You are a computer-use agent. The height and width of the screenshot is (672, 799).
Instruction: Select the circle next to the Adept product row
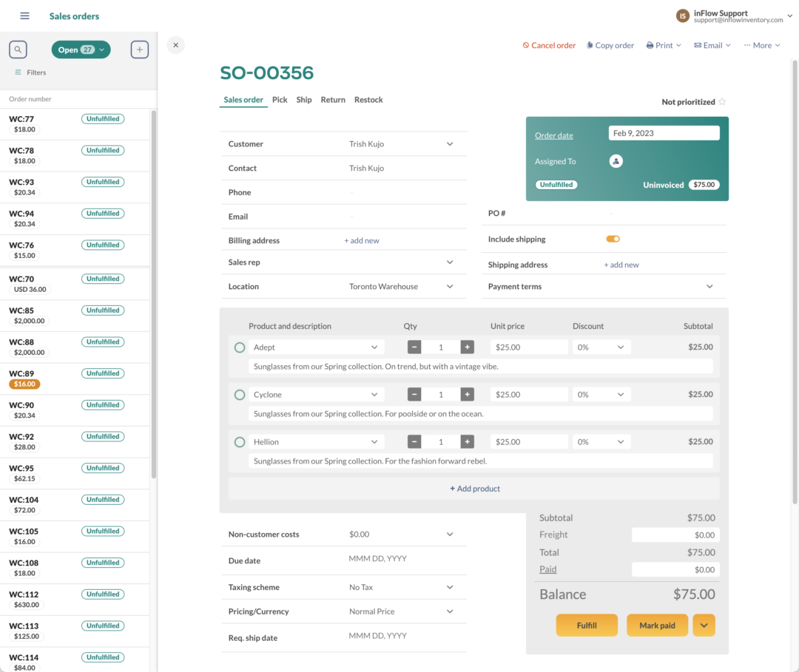point(239,347)
